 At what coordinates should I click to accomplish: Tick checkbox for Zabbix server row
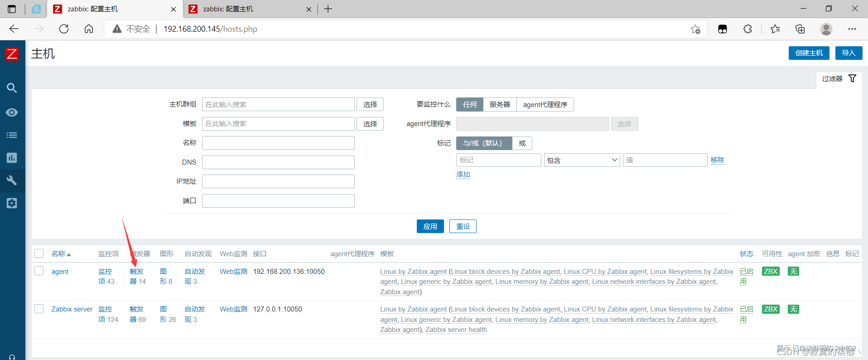[39, 309]
